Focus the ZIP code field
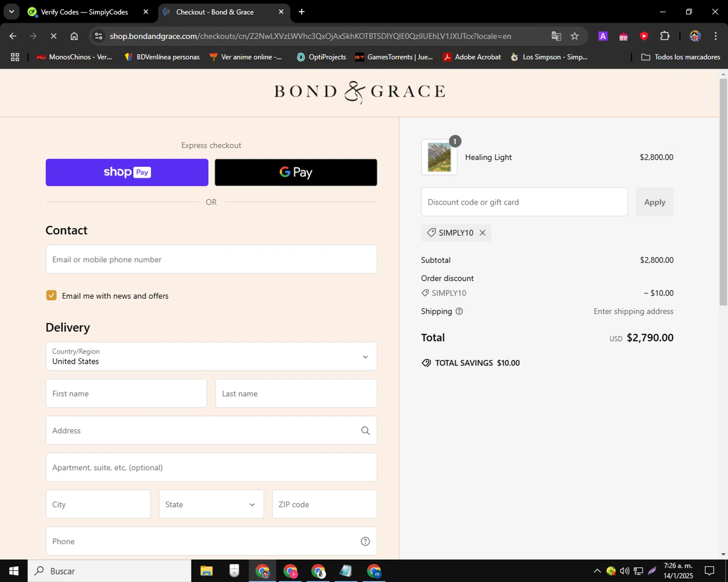The width and height of the screenshot is (728, 582). [x=324, y=504]
